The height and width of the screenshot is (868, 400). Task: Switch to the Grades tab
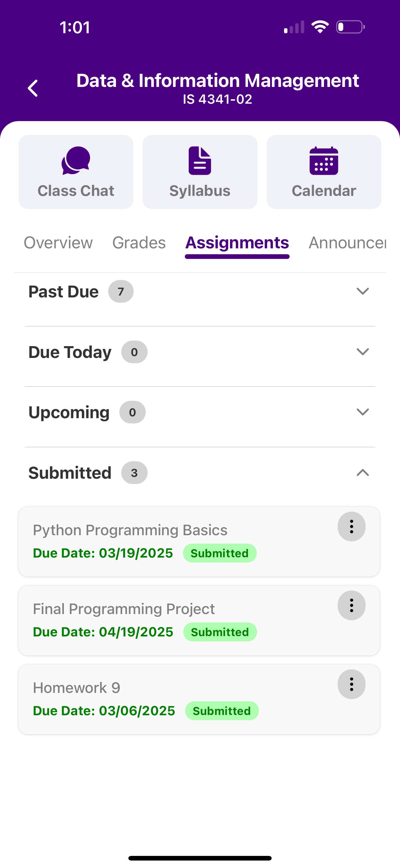pyautogui.click(x=139, y=242)
